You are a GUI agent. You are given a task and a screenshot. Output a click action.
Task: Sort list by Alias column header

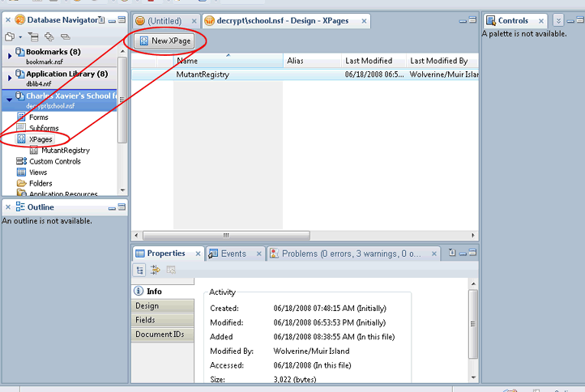pos(312,61)
